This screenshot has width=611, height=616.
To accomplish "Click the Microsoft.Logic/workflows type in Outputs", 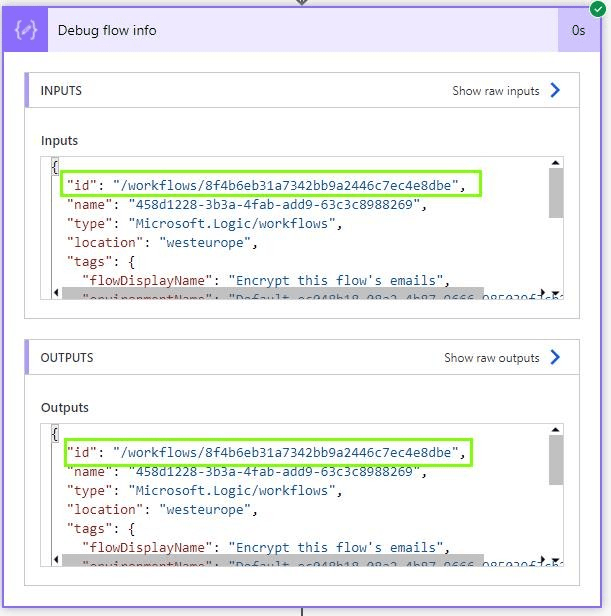I will coord(233,490).
